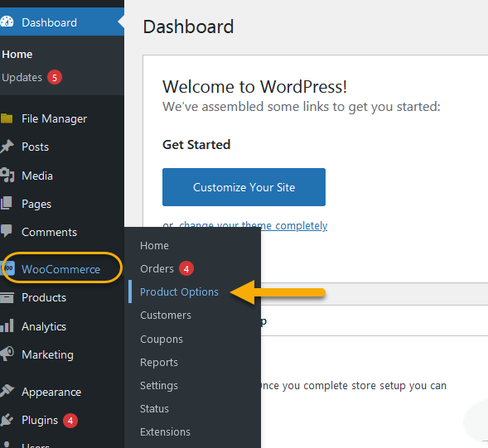Open the Marketing menu

tap(62, 354)
